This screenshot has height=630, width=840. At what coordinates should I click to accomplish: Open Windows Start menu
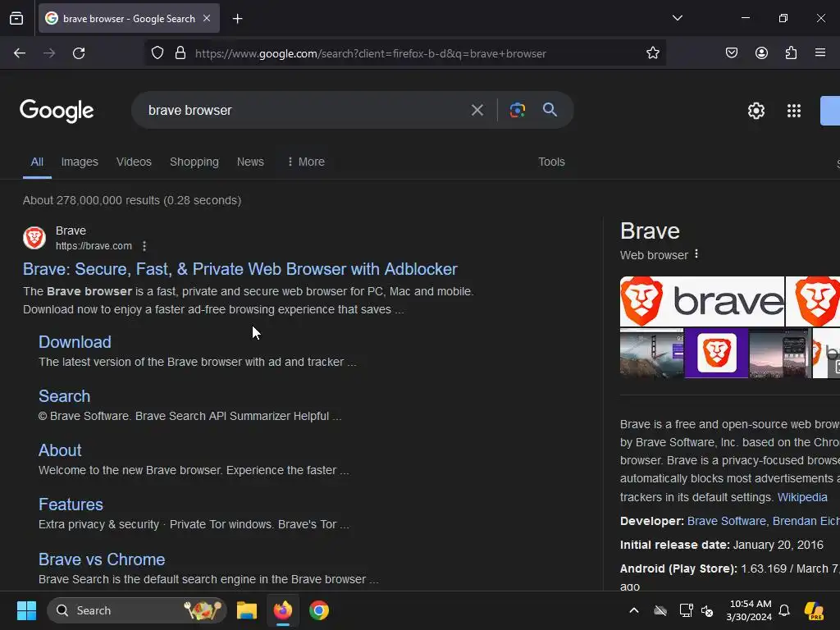coord(26,610)
